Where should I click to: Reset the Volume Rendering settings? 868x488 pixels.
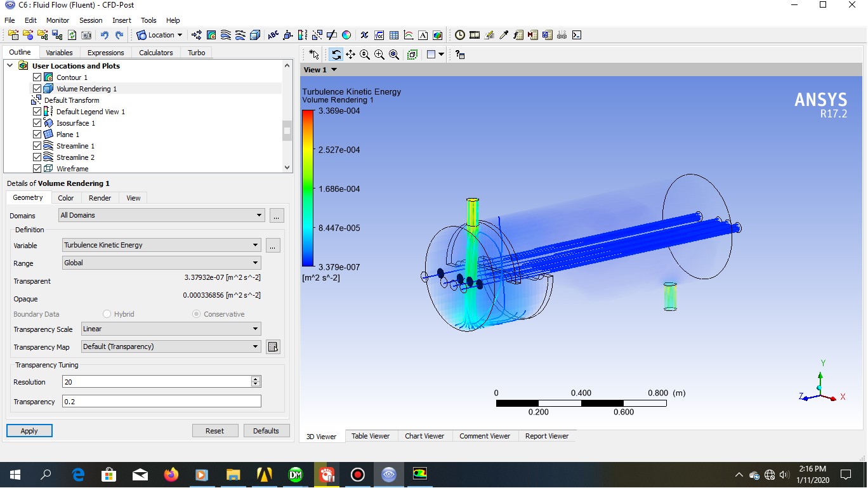click(x=215, y=430)
